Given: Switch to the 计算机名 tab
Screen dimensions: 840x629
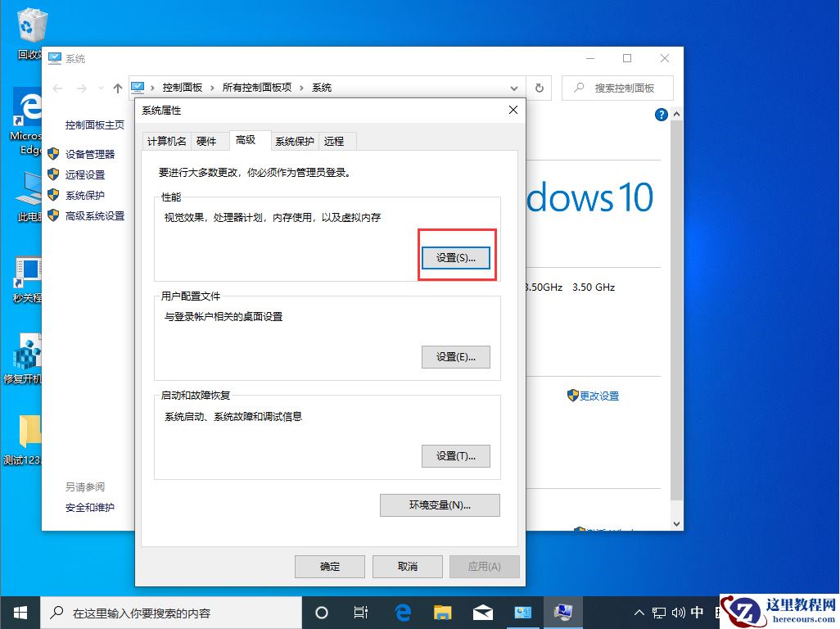Looking at the screenshot, I should pyautogui.click(x=166, y=141).
